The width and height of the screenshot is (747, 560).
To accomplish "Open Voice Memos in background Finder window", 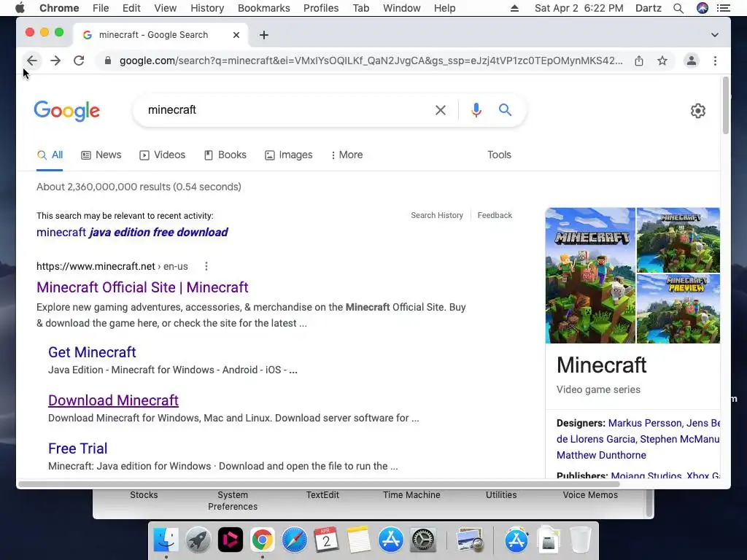I will click(590, 495).
